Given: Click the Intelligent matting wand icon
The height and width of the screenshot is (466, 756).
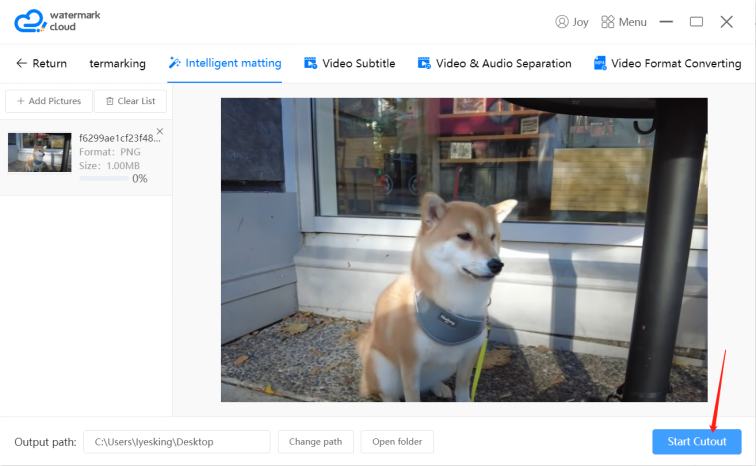Looking at the screenshot, I should click(175, 63).
